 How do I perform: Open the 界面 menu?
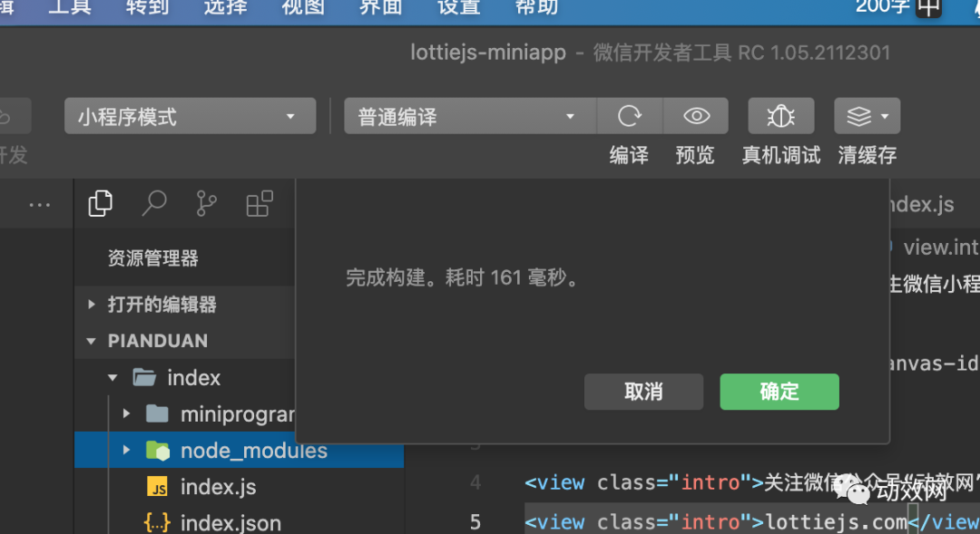(x=380, y=7)
